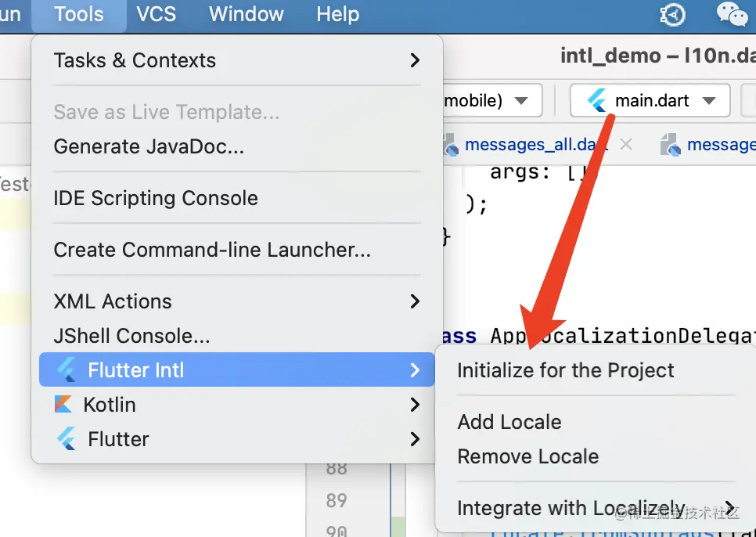Switch to messages_all.dart tab
Viewport: 756px width, 537px height.
point(535,144)
